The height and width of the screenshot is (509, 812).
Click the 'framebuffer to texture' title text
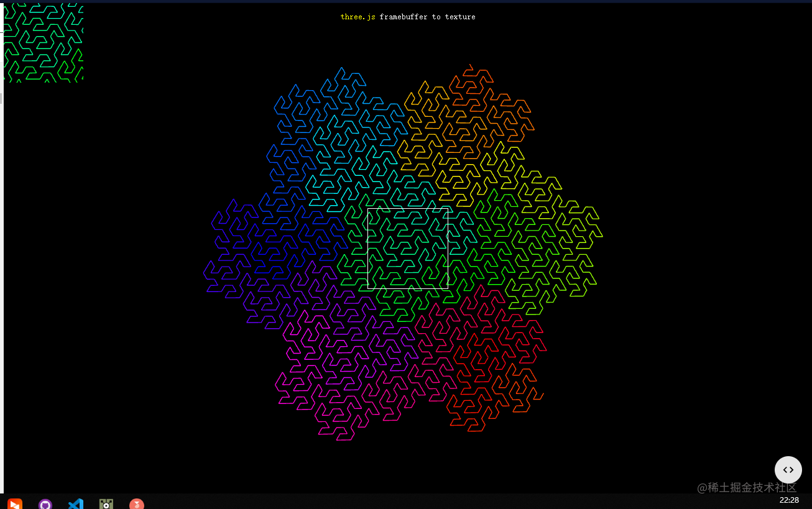[428, 17]
